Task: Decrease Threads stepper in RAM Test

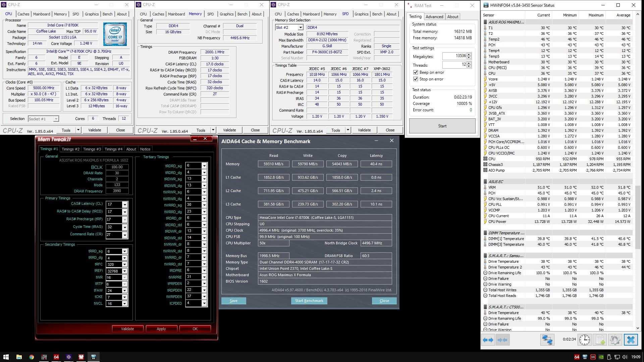Action: point(469,66)
